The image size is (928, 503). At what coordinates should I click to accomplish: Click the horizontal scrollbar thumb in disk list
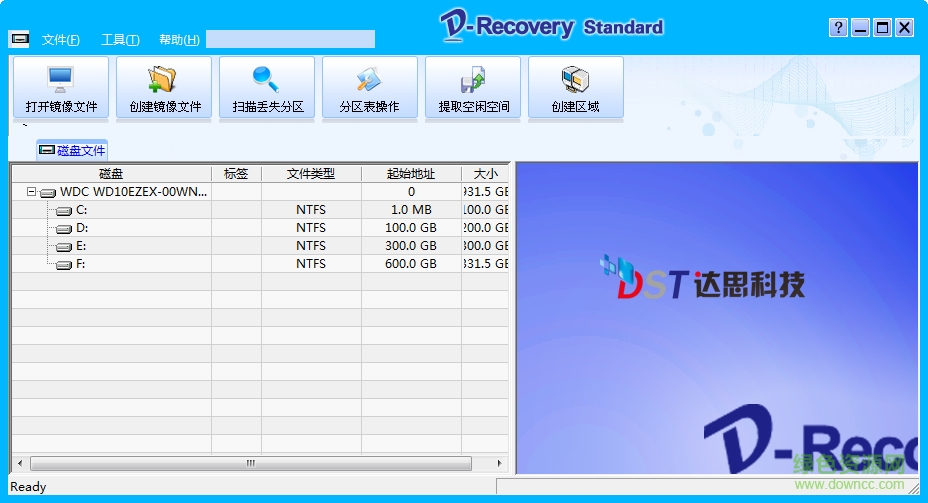click(250, 464)
